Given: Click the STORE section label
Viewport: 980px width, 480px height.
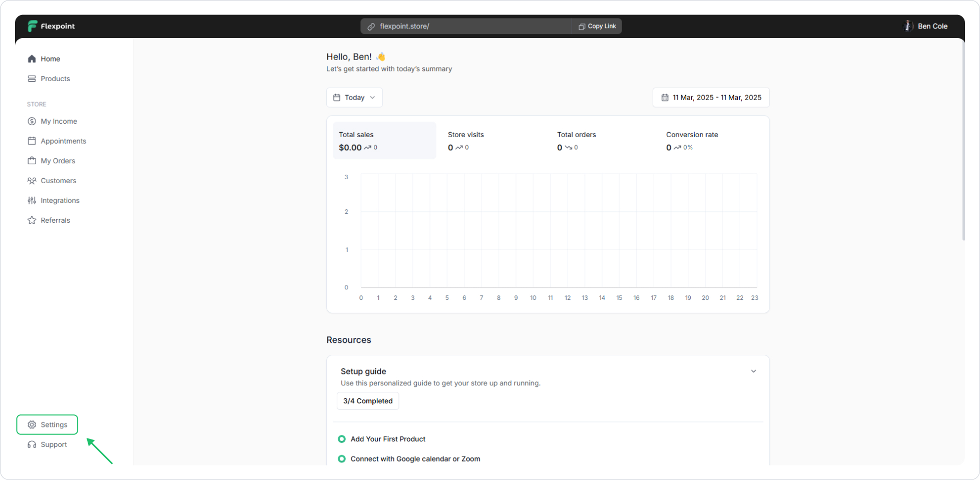Looking at the screenshot, I should point(37,104).
